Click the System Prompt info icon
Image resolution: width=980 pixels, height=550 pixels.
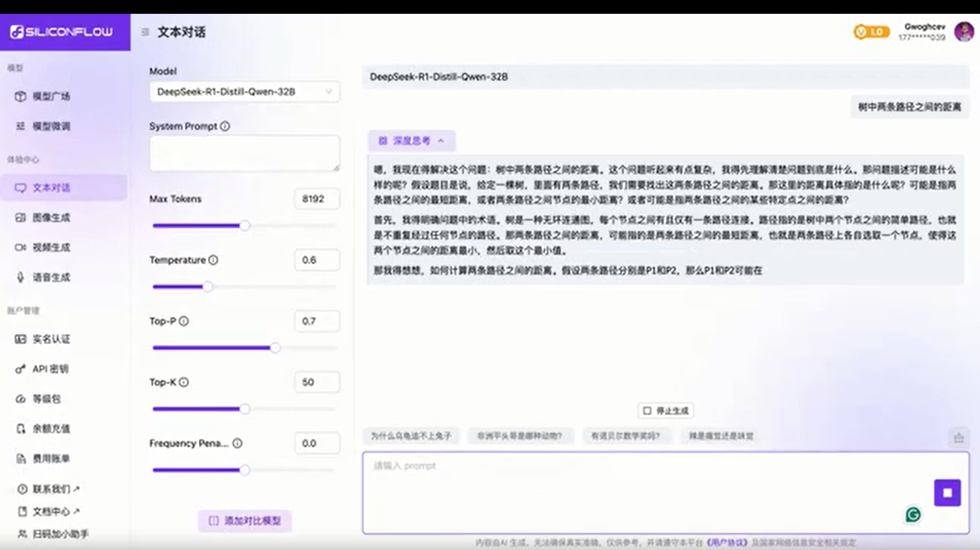[225, 126]
